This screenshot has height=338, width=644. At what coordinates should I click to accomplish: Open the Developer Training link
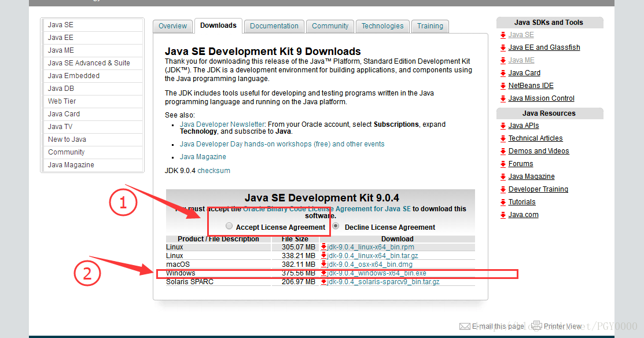pyautogui.click(x=539, y=189)
